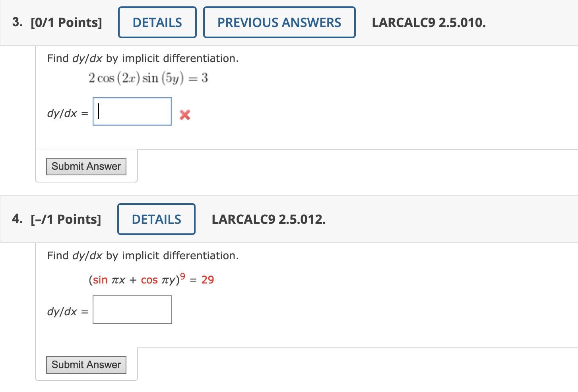Image resolution: width=578 pixels, height=392 pixels.
Task: Click the dy/dx answer field for question 4
Action: pos(132,310)
